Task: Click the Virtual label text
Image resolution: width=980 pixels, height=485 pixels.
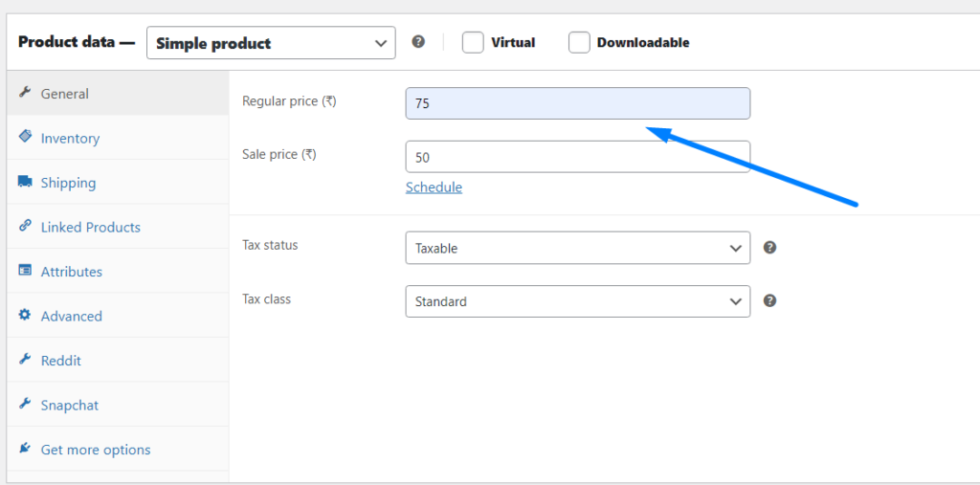Action: click(x=513, y=42)
